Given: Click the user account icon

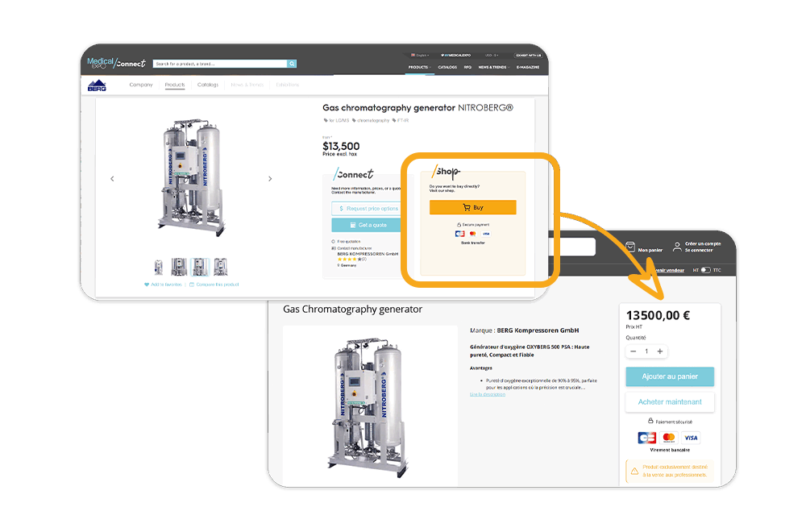Looking at the screenshot, I should [x=677, y=247].
